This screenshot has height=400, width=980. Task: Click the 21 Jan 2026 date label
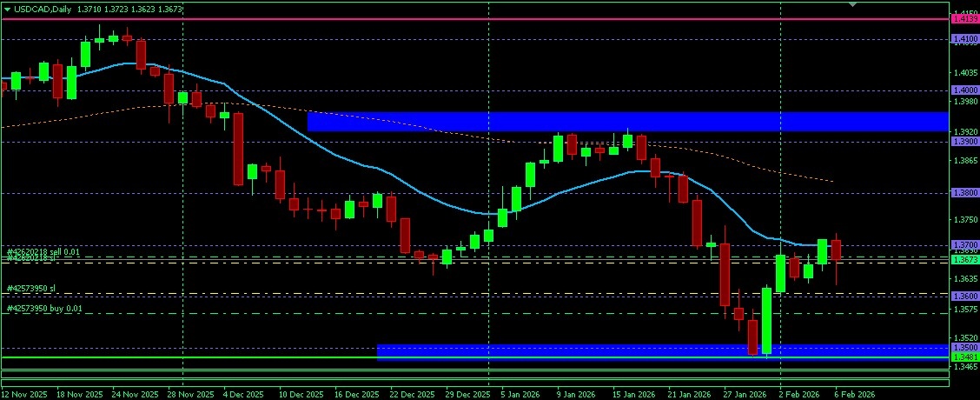click(x=689, y=395)
